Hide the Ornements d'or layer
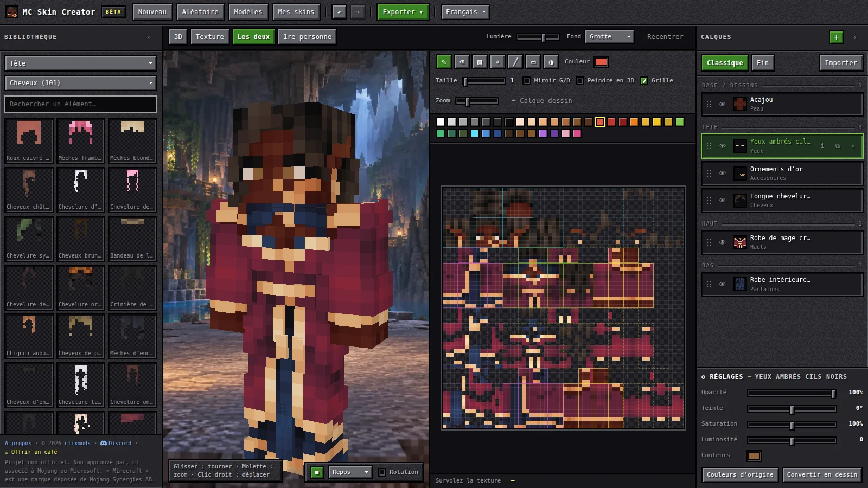 coord(722,173)
